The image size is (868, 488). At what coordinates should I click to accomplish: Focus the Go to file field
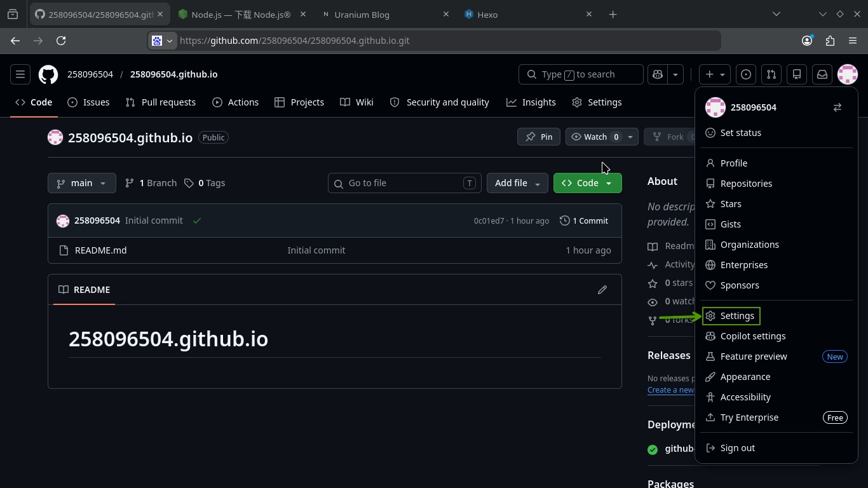click(x=405, y=183)
